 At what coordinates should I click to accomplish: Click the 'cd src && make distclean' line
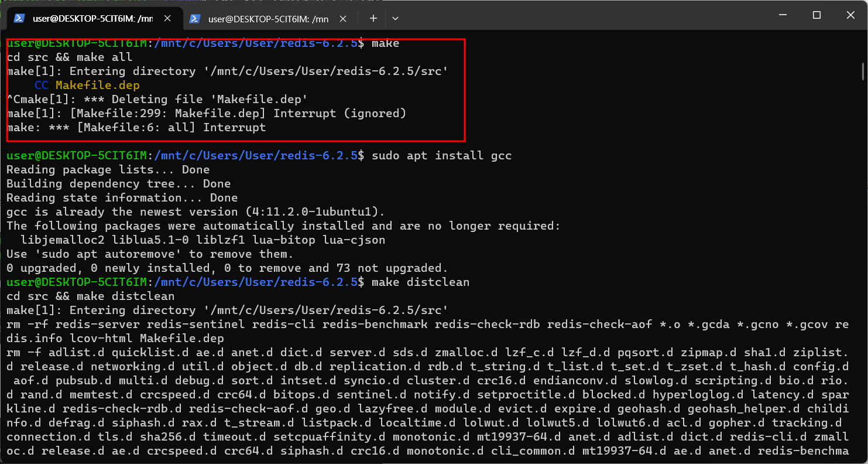[91, 296]
